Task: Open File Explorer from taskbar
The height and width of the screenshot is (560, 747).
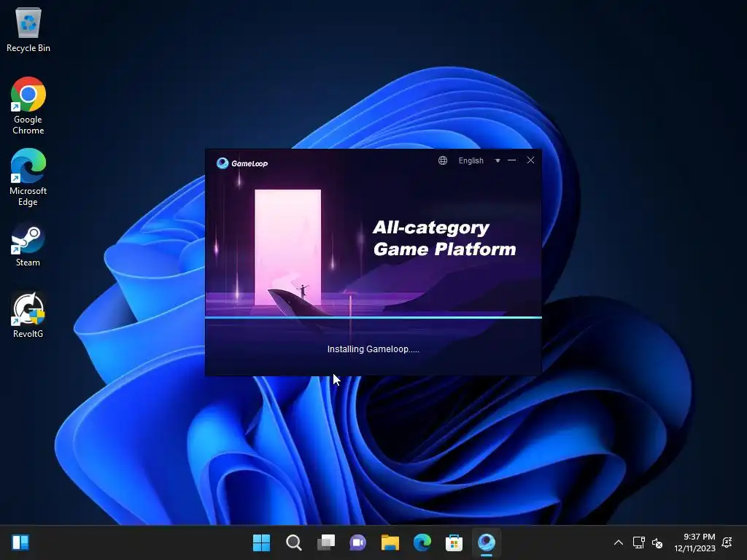Action: [x=390, y=542]
